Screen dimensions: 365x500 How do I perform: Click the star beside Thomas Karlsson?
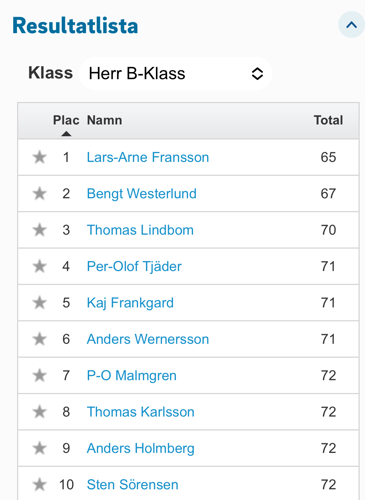coord(39,412)
